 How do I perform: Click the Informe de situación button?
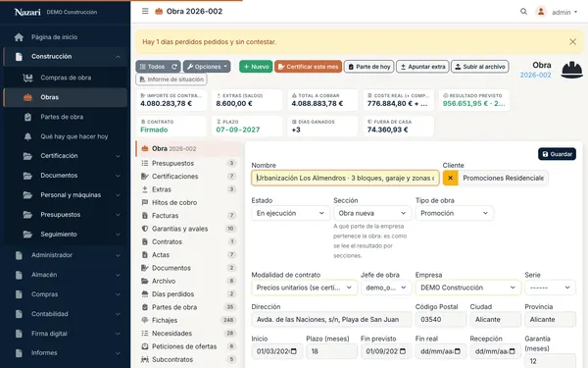click(171, 79)
